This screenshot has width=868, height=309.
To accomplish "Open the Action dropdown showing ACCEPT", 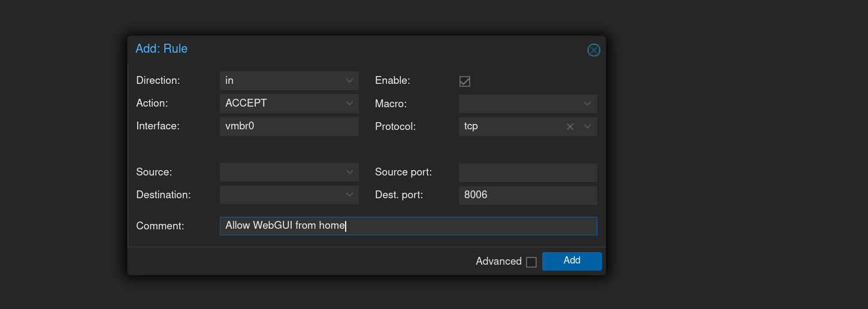I will pyautogui.click(x=350, y=103).
